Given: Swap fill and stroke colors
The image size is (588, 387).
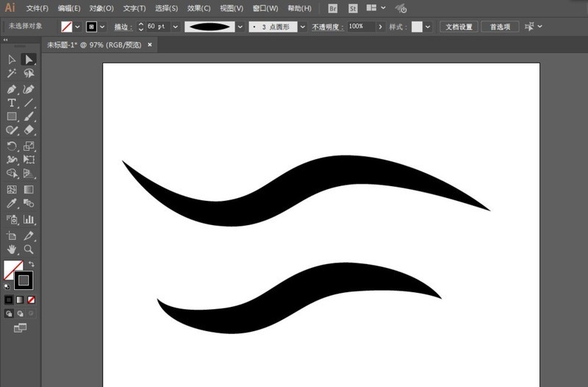Looking at the screenshot, I should coord(32,264).
